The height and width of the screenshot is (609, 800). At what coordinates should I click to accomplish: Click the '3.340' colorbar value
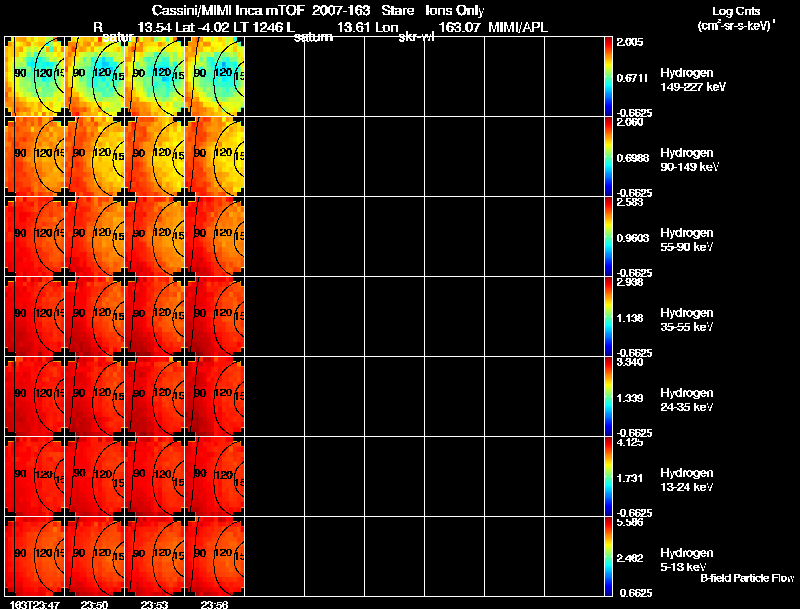[630, 362]
